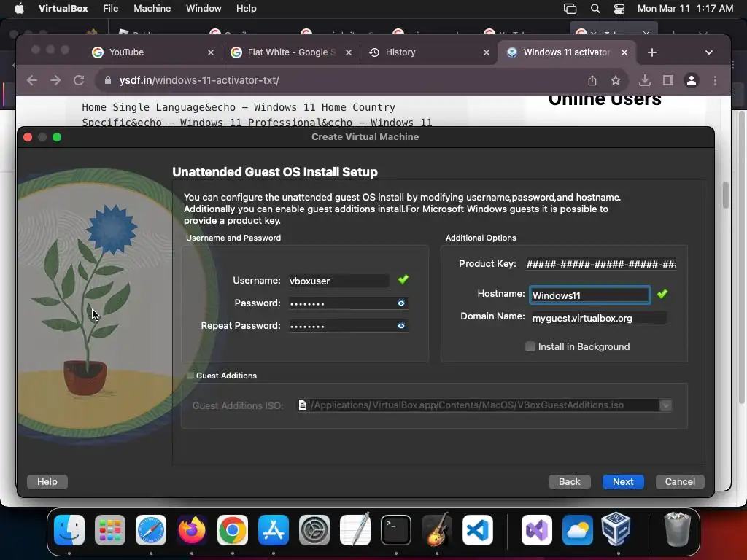Enable the Guest Additions checkbox

click(190, 376)
